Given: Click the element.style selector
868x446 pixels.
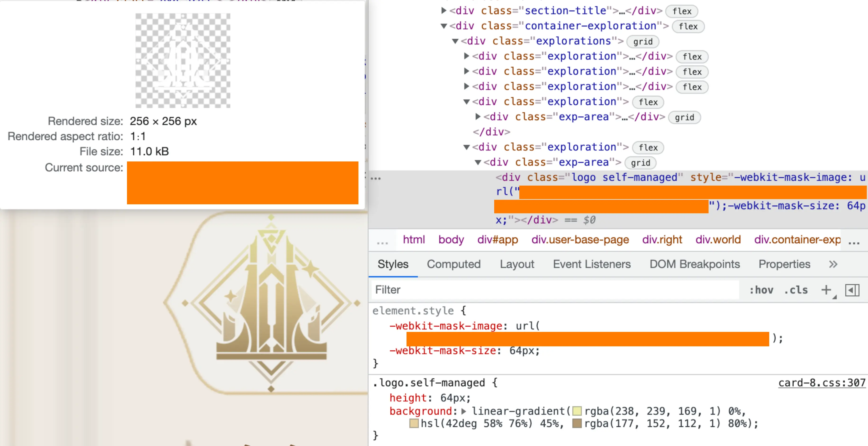Looking at the screenshot, I should [x=413, y=311].
